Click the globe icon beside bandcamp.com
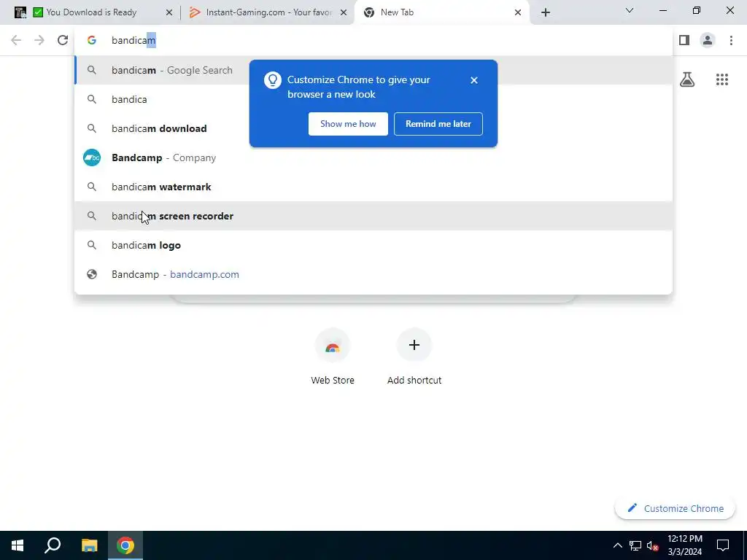Screen dimensions: 747x560 click(92, 274)
